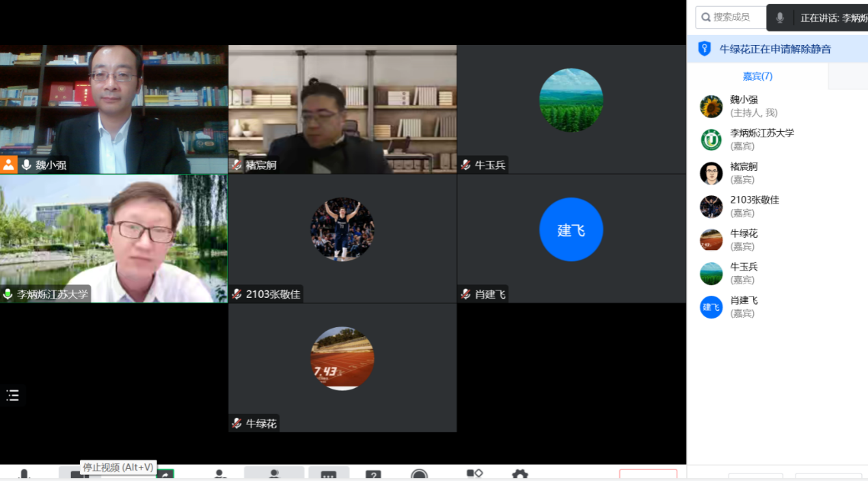Screen dimensions: 868x481
Task: Open settings gear in bottom toolbar
Action: (519, 475)
